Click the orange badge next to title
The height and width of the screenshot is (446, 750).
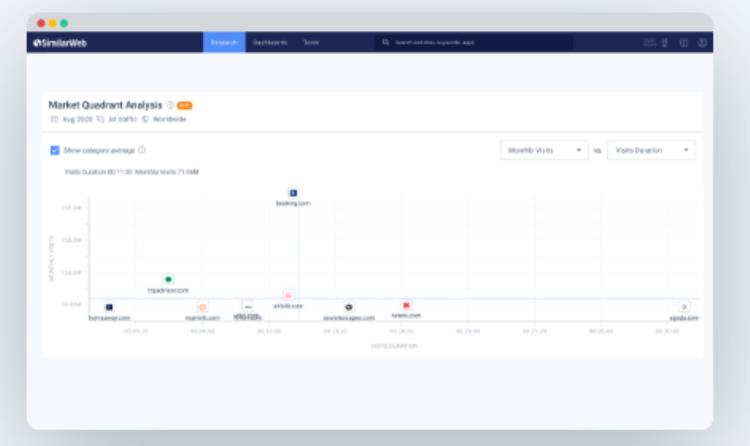(x=185, y=106)
